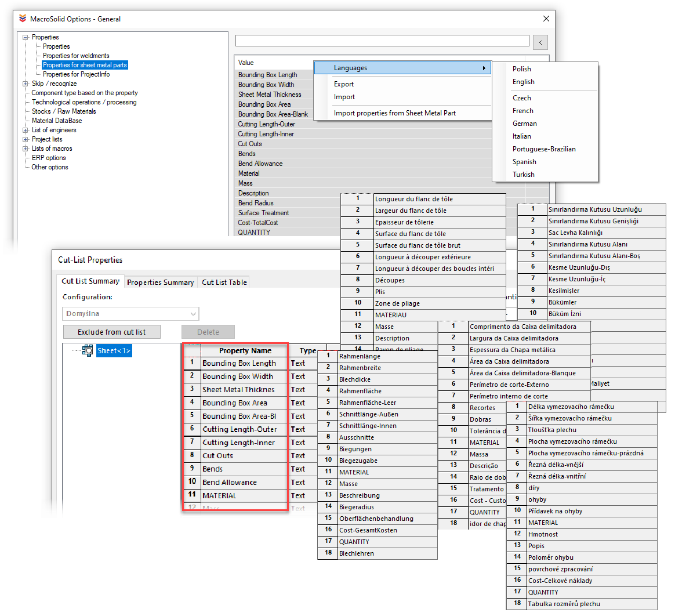Expand the Skip / recognize node
This screenshot has width=675, height=616.
click(26, 84)
